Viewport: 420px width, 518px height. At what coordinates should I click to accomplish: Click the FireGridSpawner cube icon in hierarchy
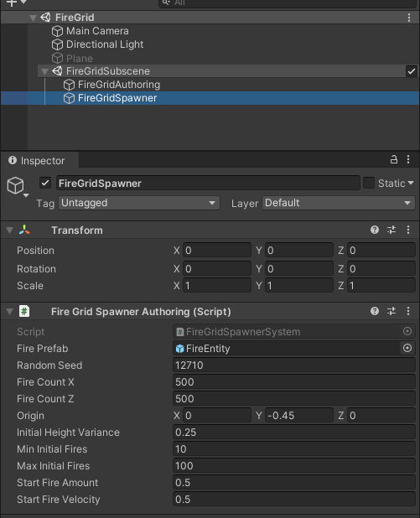[69, 98]
